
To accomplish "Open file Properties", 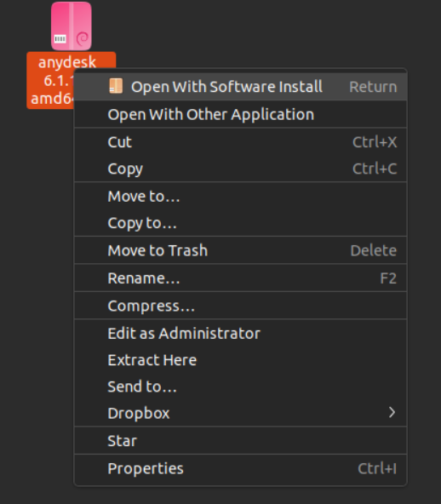I will [x=240, y=468].
